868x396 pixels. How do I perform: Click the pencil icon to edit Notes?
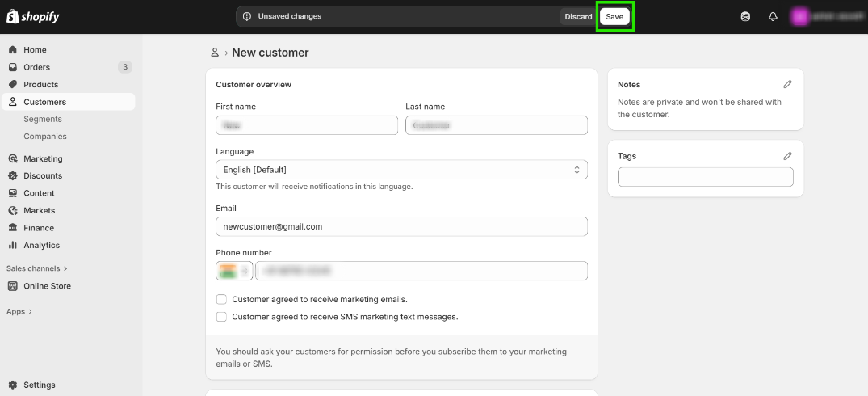pos(787,84)
